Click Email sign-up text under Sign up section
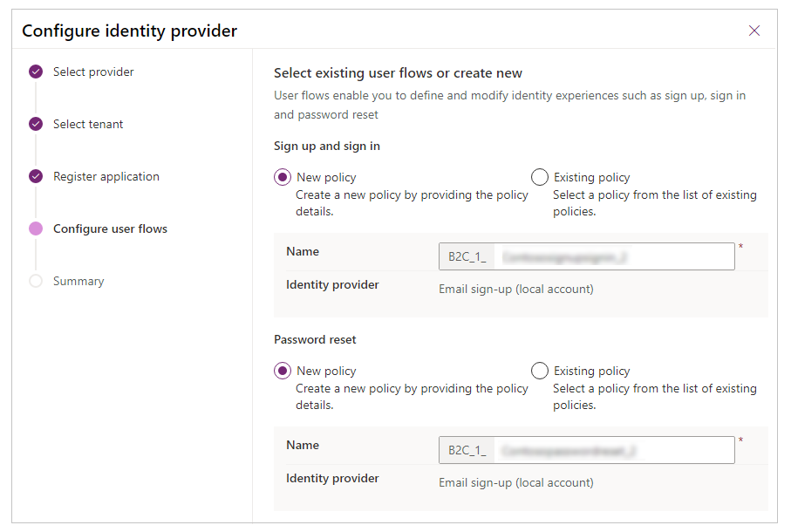Screen dimensions: 791x532 [515, 289]
